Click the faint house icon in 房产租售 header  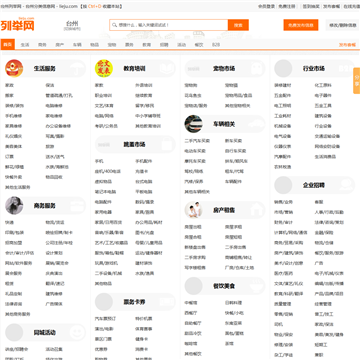(256, 210)
